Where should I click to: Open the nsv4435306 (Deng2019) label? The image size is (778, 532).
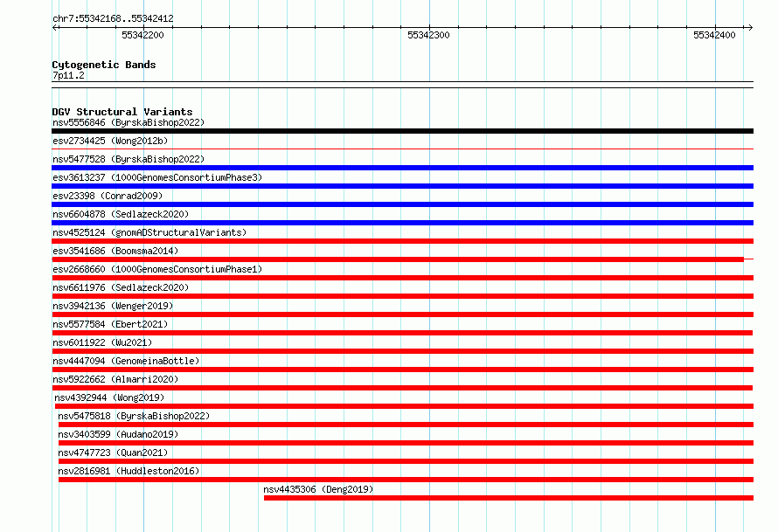[x=318, y=489]
